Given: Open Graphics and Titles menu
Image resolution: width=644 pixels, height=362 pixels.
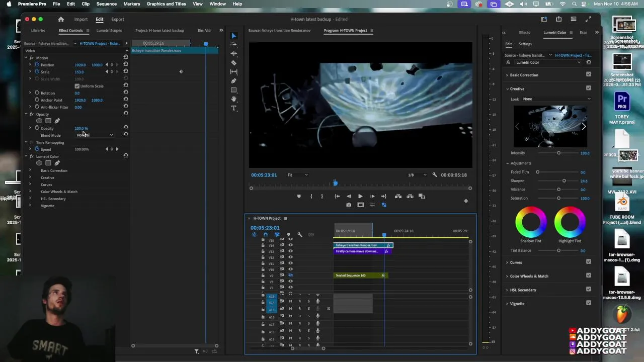Looking at the screenshot, I should point(167,4).
